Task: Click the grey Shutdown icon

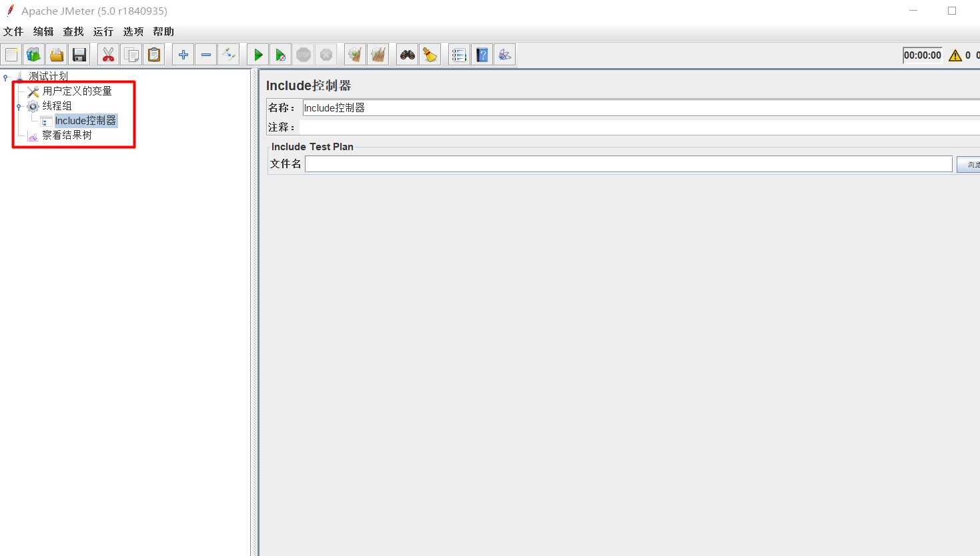Action: (326, 55)
